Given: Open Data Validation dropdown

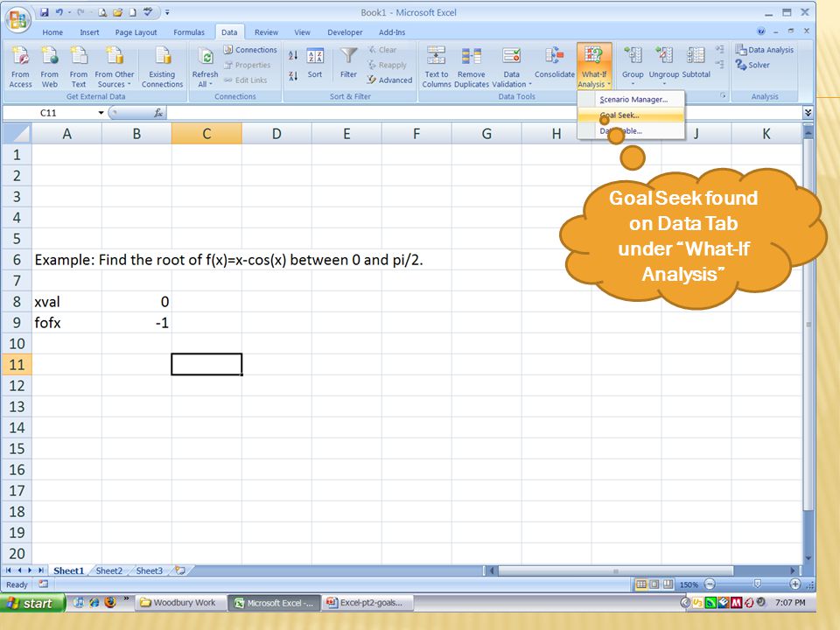Looking at the screenshot, I should [x=512, y=67].
